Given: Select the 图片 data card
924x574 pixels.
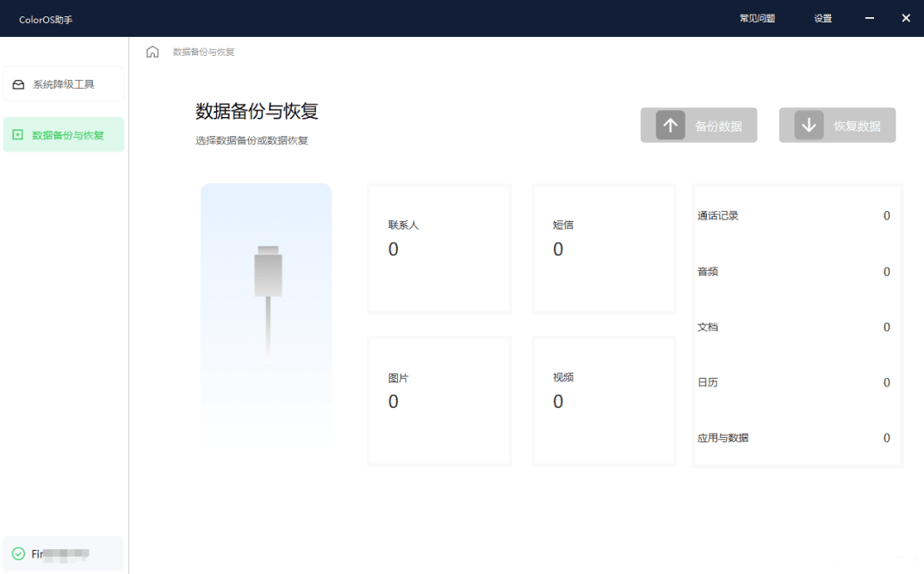Looking at the screenshot, I should pyautogui.click(x=439, y=401).
